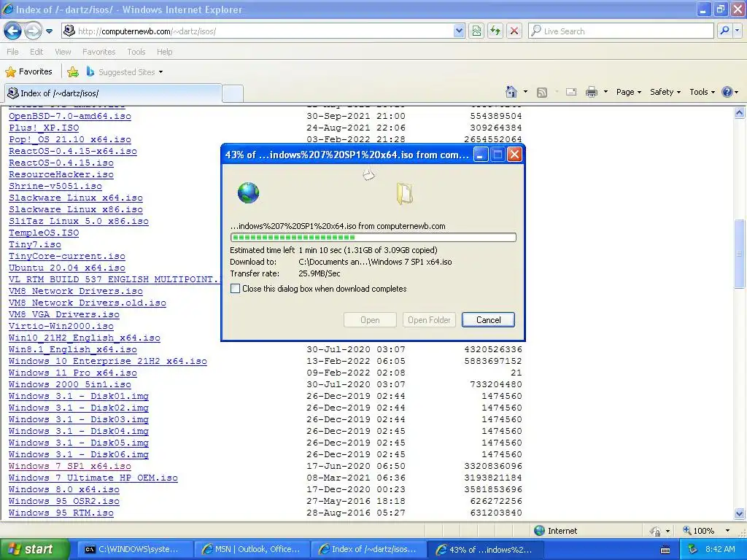Switch to MSN | Outlook taskbar item
This screenshot has width=747, height=560.
tap(251, 550)
